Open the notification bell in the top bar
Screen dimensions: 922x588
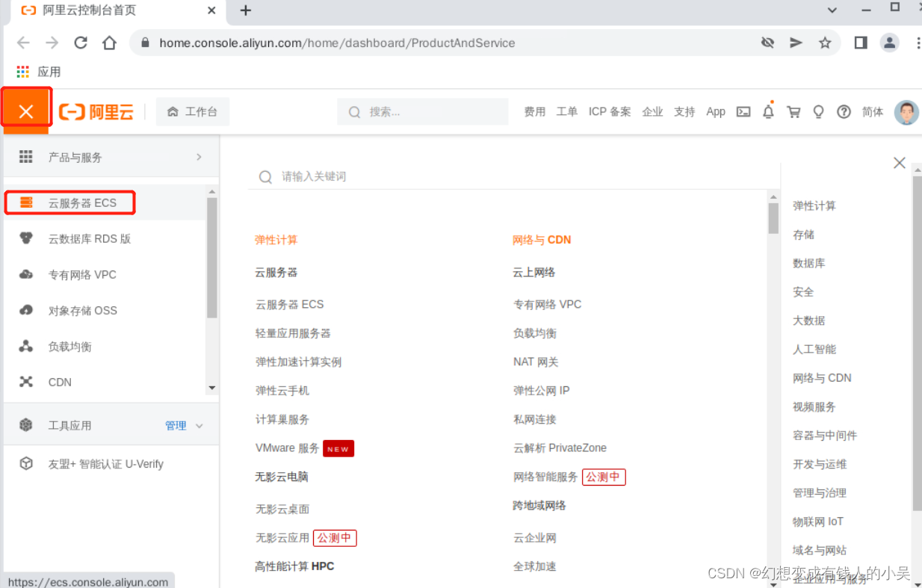pyautogui.click(x=768, y=111)
